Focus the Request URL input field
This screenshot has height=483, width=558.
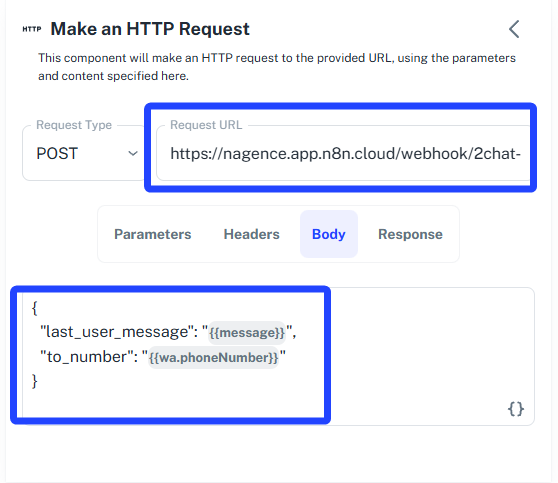point(343,153)
